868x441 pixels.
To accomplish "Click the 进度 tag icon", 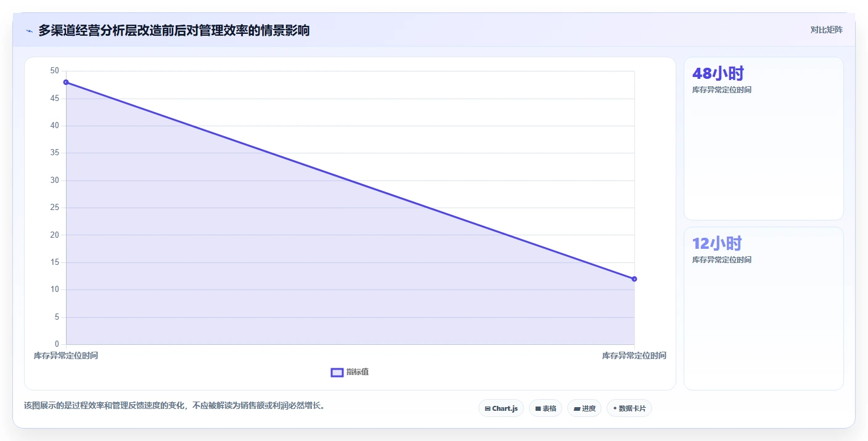I will [576, 408].
